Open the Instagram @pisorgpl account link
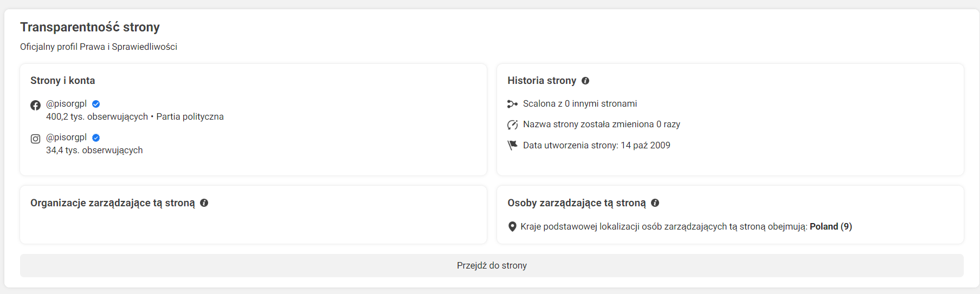 point(66,138)
